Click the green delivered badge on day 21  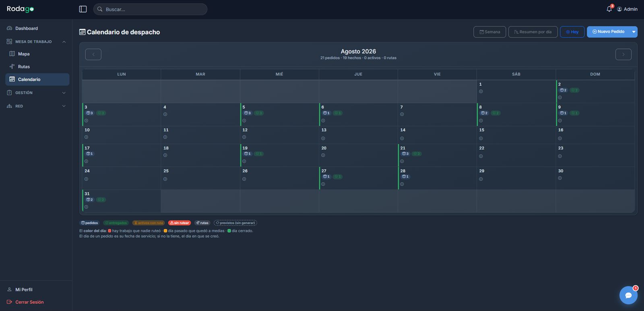(417, 154)
